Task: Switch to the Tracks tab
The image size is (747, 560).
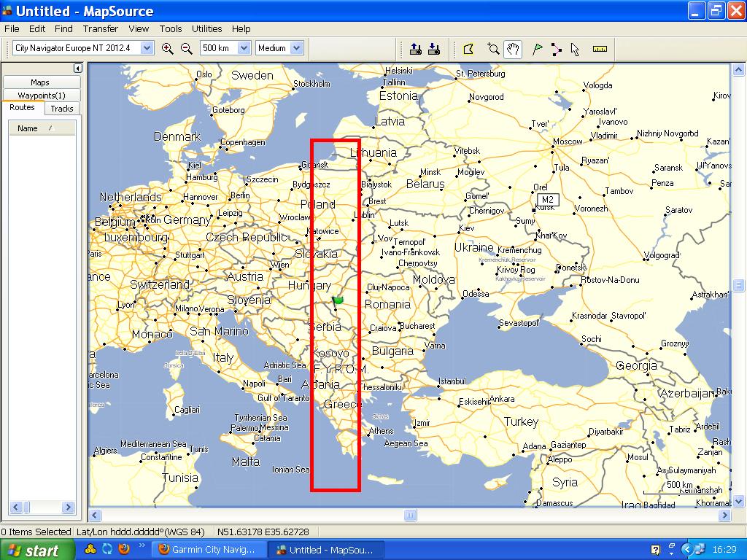Action: pos(62,109)
